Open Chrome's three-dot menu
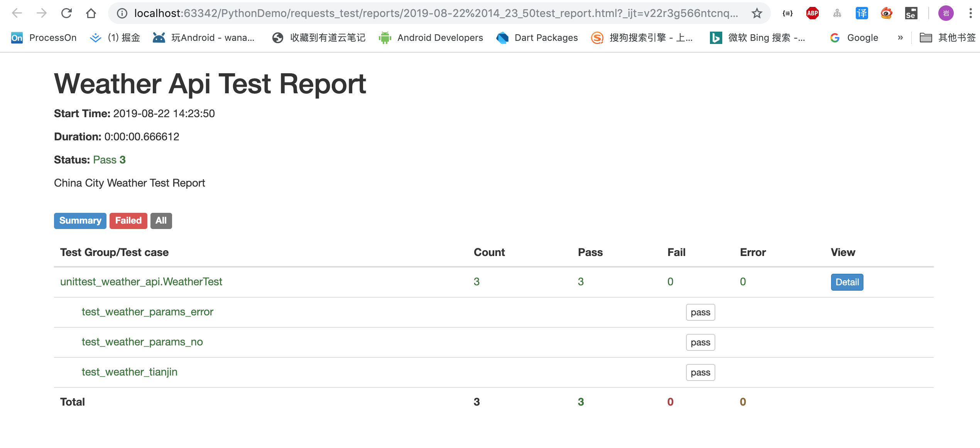The width and height of the screenshot is (980, 448). 970,13
